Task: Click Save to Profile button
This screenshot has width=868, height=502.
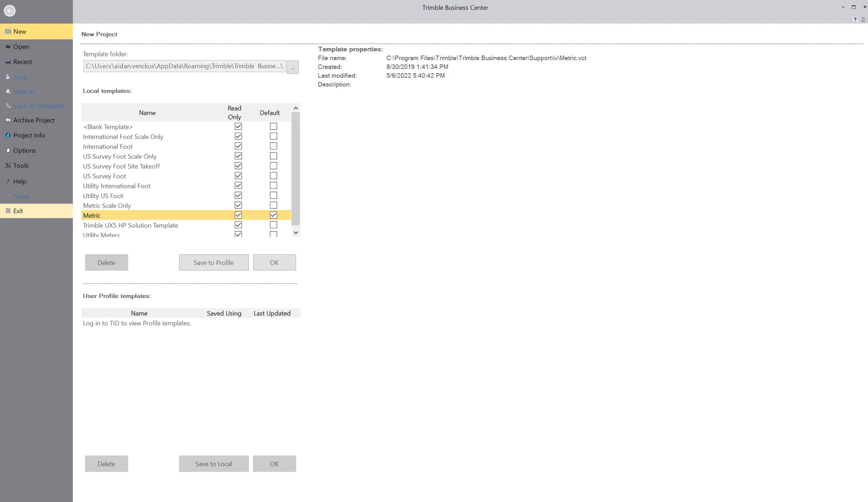Action: point(214,262)
